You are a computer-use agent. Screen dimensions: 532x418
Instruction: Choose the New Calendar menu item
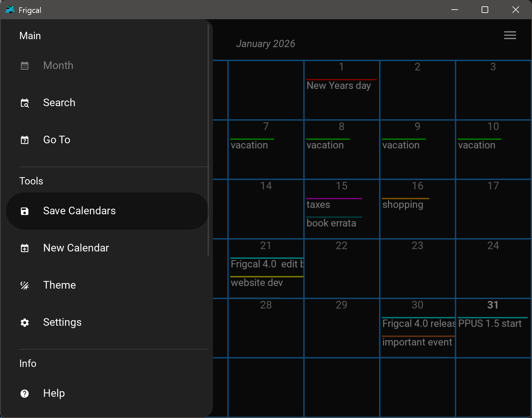[76, 248]
